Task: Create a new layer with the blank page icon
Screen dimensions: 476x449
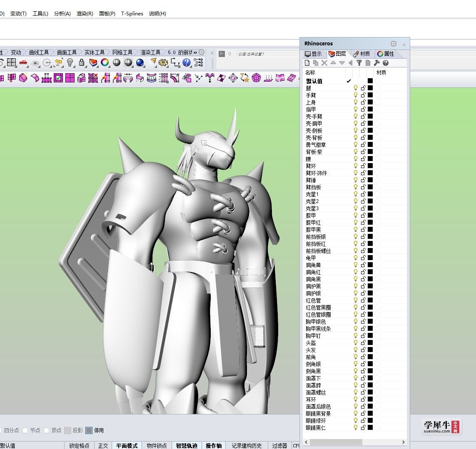Action: click(307, 63)
